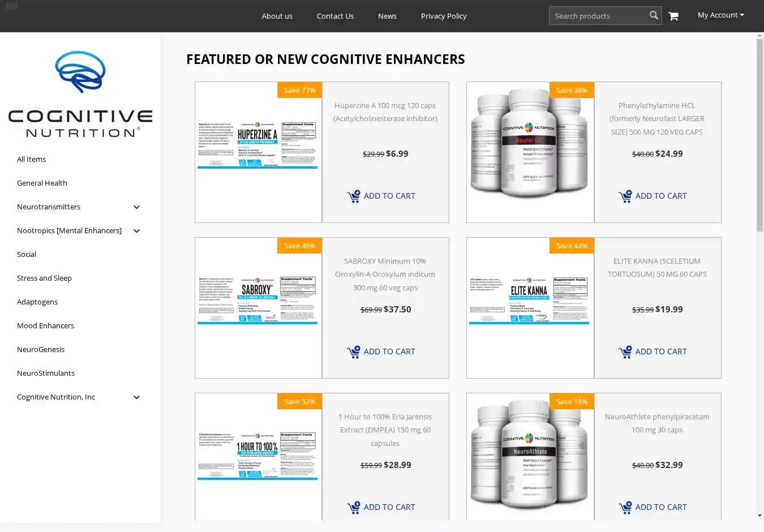Expand the Neurotransmitters submenu chevron
The image size is (764, 532).
coord(136,207)
